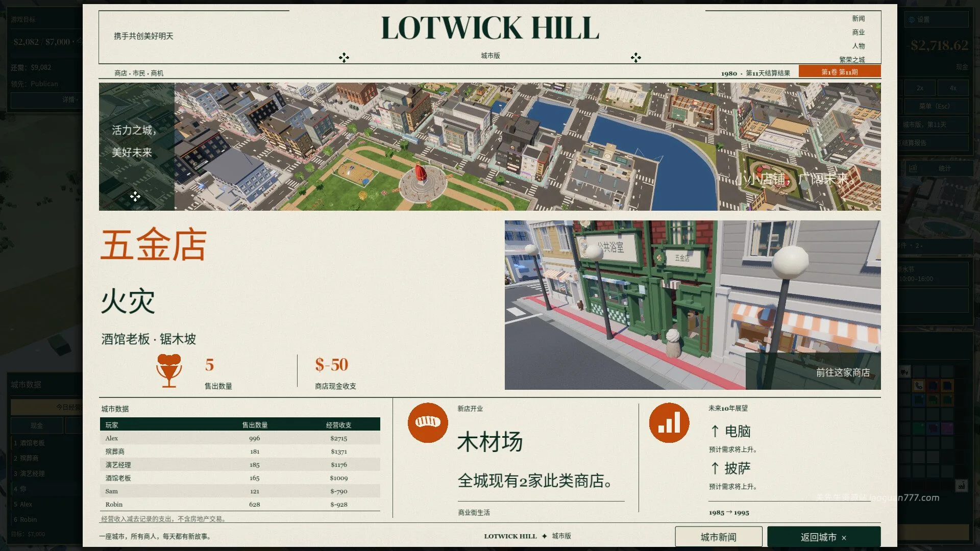Click the 1985 → 1995 period label
The width and height of the screenshot is (980, 551).
coord(729,513)
